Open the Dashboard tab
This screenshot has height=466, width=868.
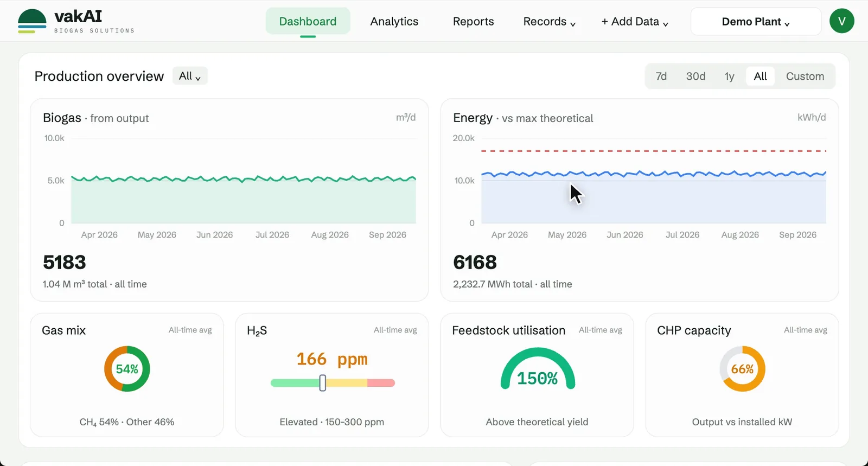click(308, 21)
